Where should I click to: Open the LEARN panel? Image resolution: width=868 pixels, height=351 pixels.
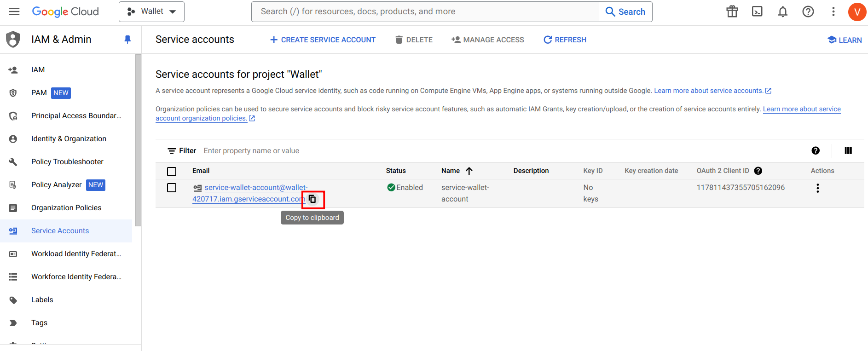(x=845, y=40)
